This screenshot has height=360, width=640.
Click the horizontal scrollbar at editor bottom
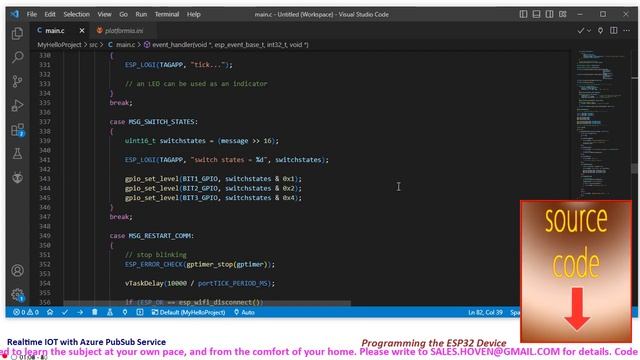coord(207,303)
